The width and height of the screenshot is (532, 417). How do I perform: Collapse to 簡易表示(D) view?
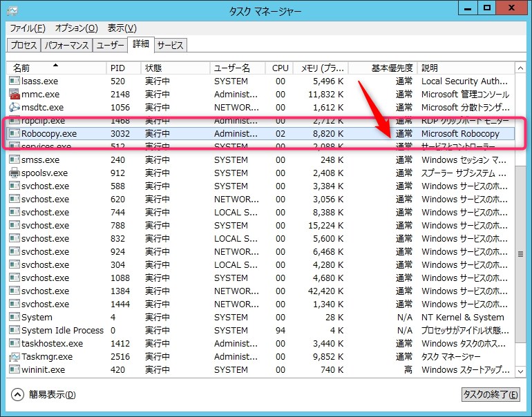coord(43,395)
